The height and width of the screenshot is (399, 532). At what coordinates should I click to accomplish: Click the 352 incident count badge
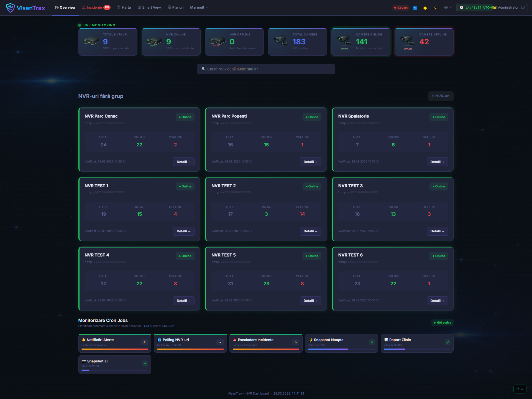coord(107,7)
